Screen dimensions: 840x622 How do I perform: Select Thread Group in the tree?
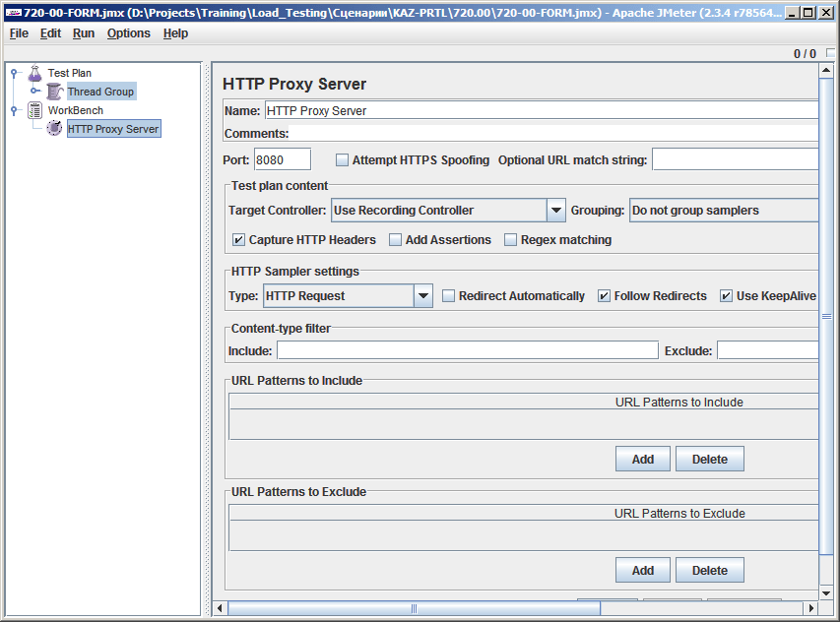[100, 92]
